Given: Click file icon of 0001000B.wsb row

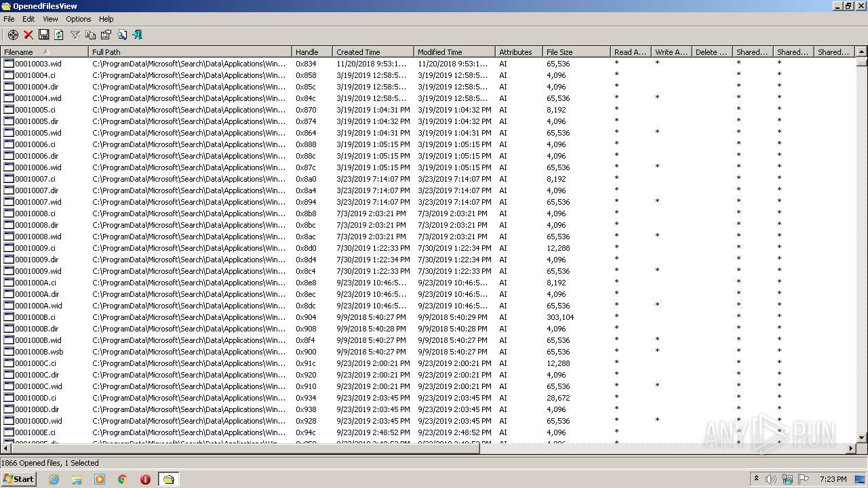Looking at the screenshot, I should [x=9, y=352].
